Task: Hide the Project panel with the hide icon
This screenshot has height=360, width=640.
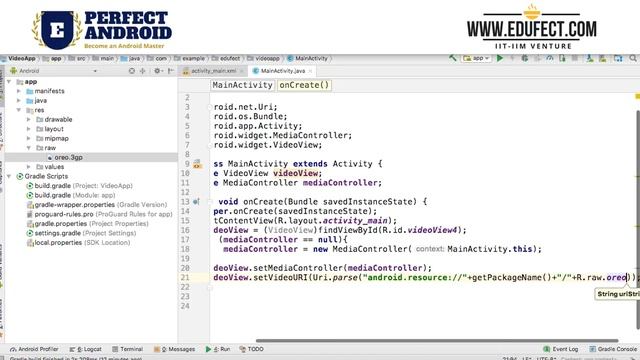Action: (171, 71)
